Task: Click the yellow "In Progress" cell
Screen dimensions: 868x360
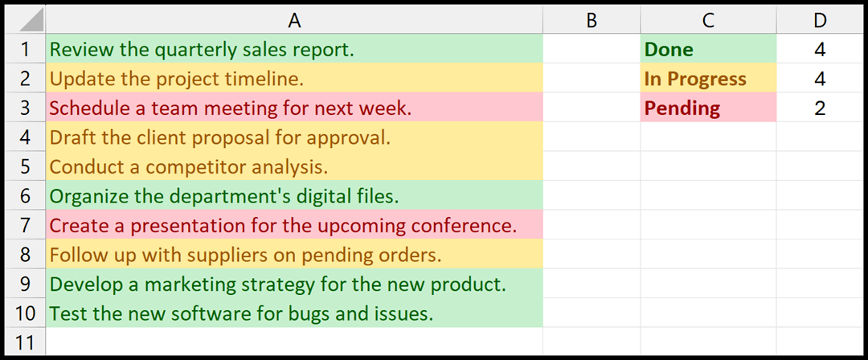Action: click(x=708, y=79)
